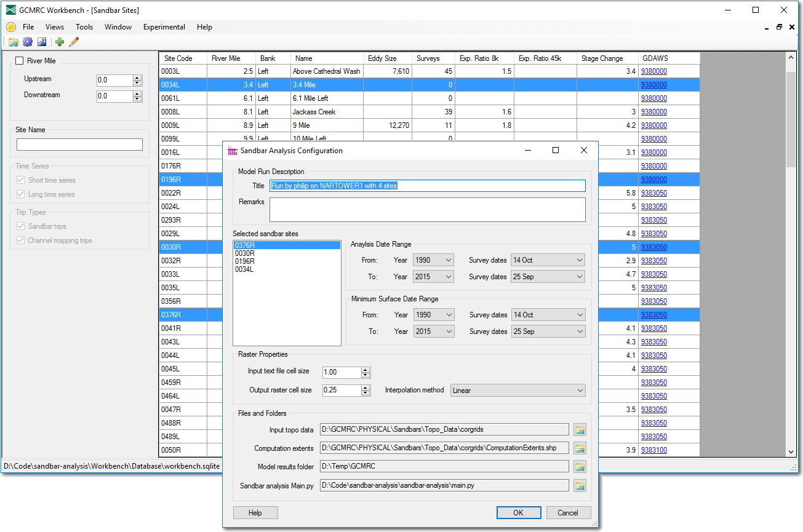Restore the Sandbar Sites child window in the menu bar
This screenshot has height=532, width=803.
pos(779,27)
